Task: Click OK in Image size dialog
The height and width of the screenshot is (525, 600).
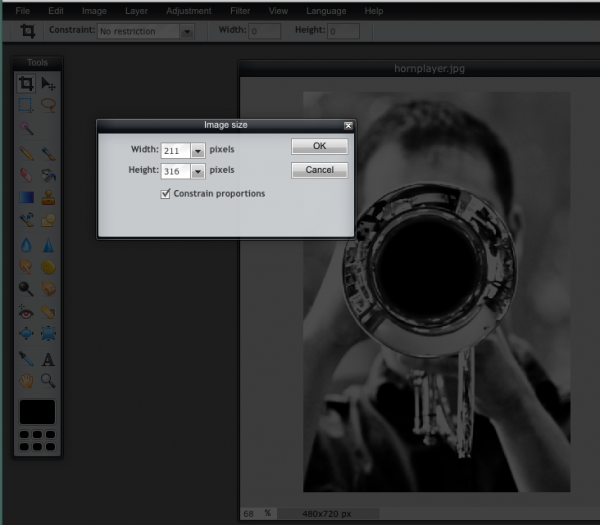Action: [319, 146]
